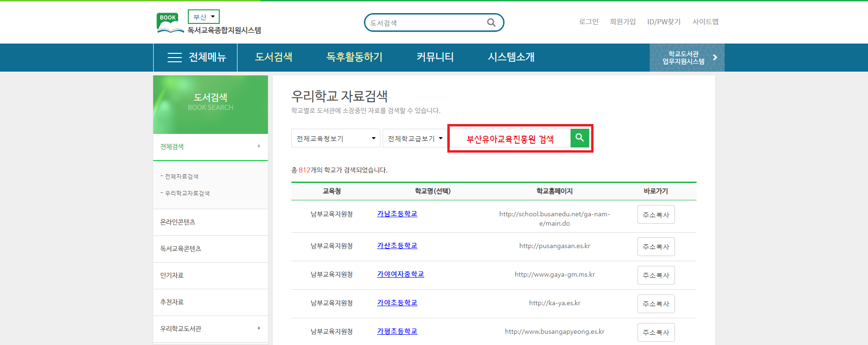The width and height of the screenshot is (868, 345).
Task: Click the magnifier in top search bar
Action: 491,22
